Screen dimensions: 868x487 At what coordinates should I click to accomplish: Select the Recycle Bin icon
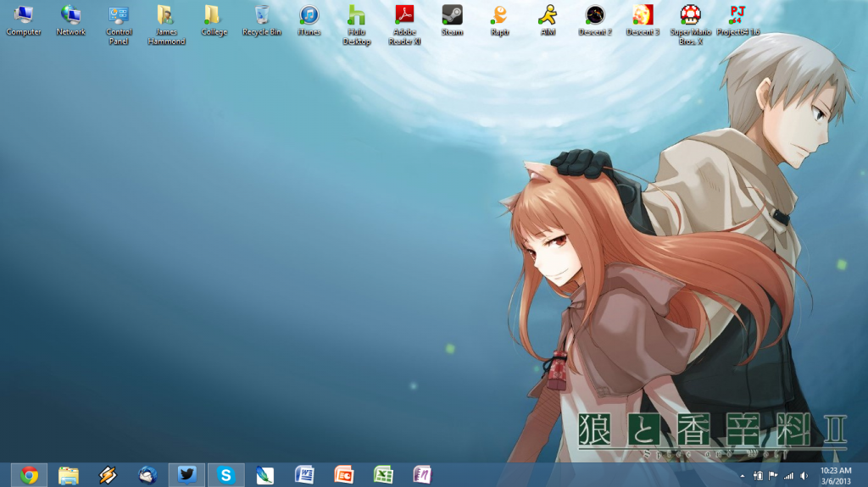[x=261, y=20]
